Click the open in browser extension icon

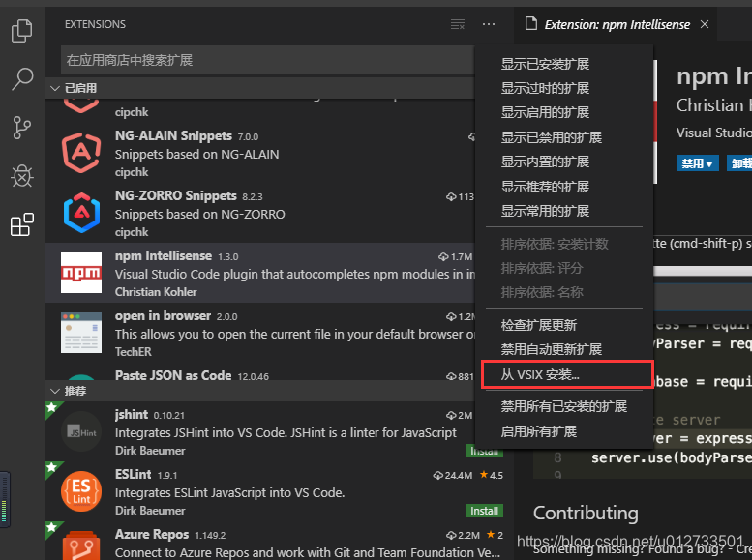(81, 333)
